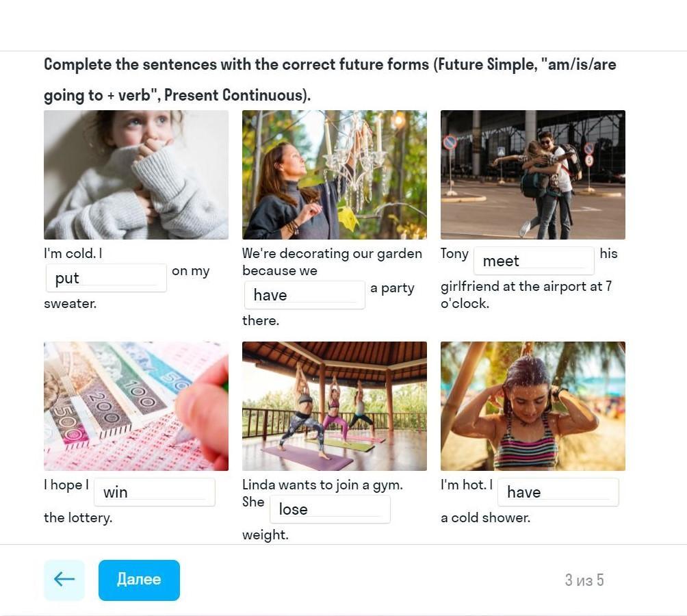The height and width of the screenshot is (616, 687).
Task: Select the 'meet' answer field
Action: click(534, 261)
